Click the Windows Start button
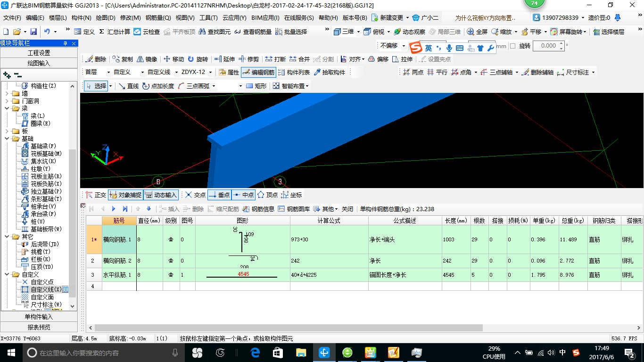Screen dimensions: 644x362 (11, 353)
